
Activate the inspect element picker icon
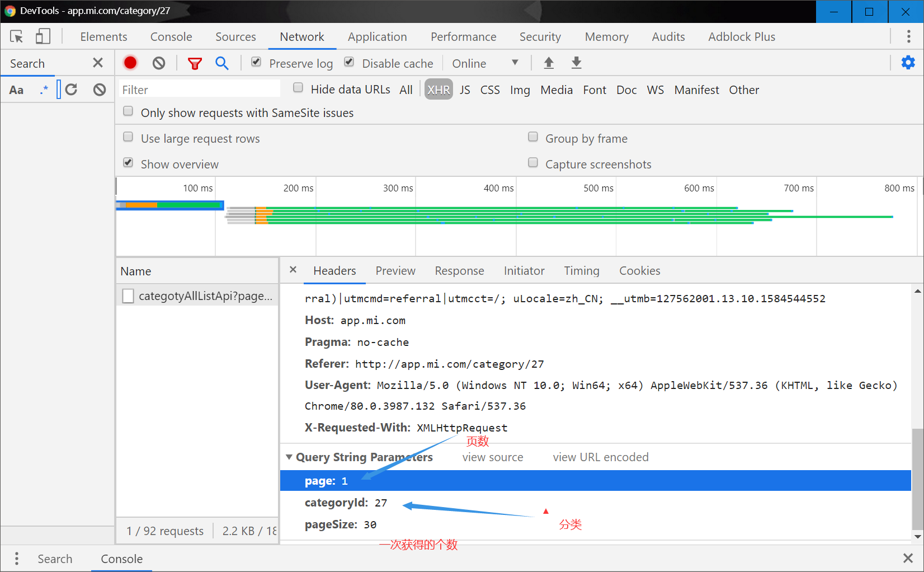(x=16, y=37)
